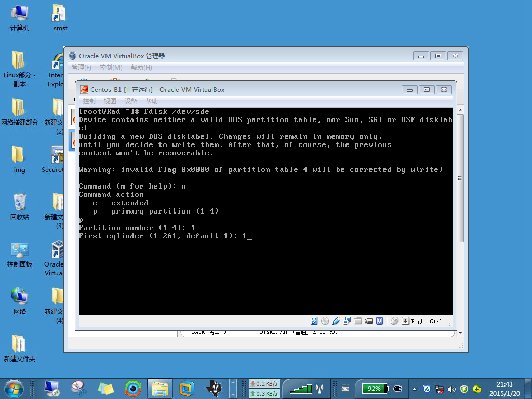Click the network speed monitor in taskbar

(264, 389)
